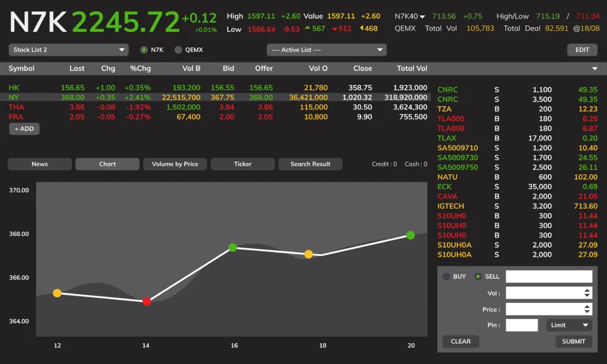The height and width of the screenshot is (364, 607).
Task: Click the last green chart data point
Action: coord(410,235)
